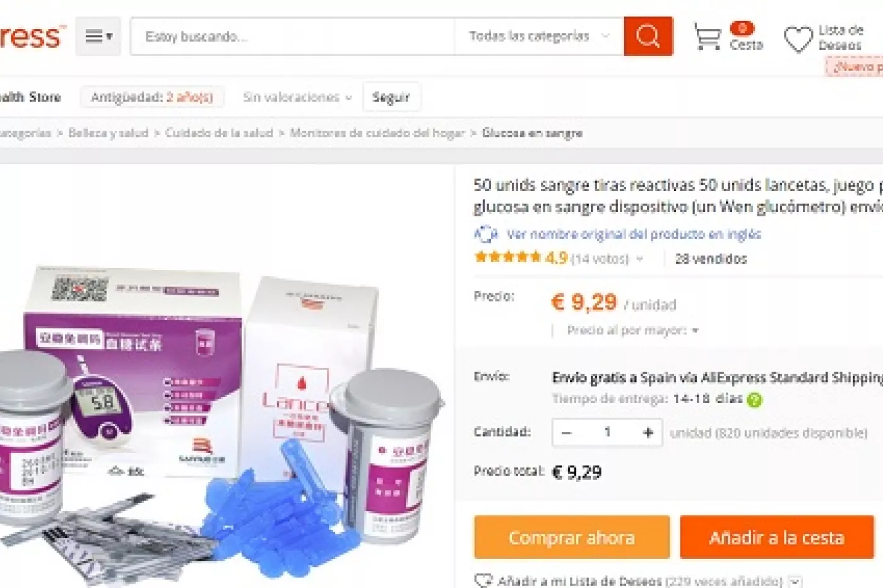The height and width of the screenshot is (588, 883).
Task: Open the hamburger categories menu
Action: coord(98,37)
